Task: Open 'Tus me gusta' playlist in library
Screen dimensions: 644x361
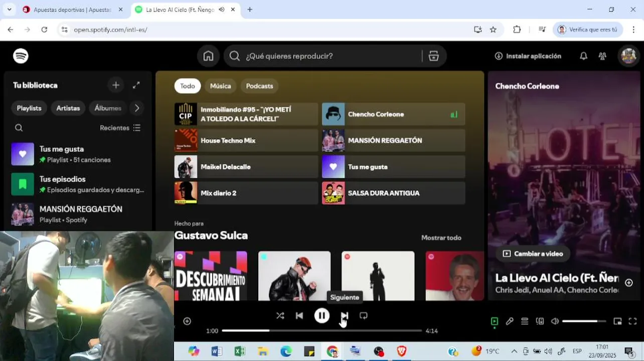Action: tap(79, 154)
